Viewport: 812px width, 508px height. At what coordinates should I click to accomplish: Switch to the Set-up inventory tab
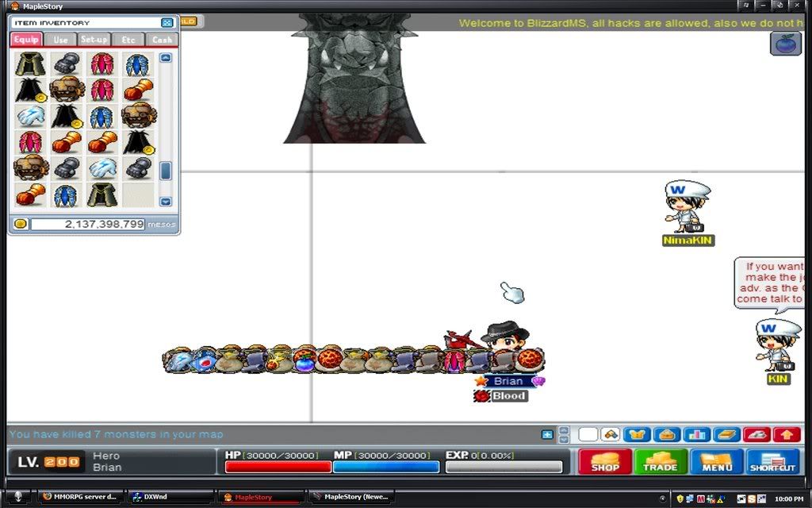[94, 40]
